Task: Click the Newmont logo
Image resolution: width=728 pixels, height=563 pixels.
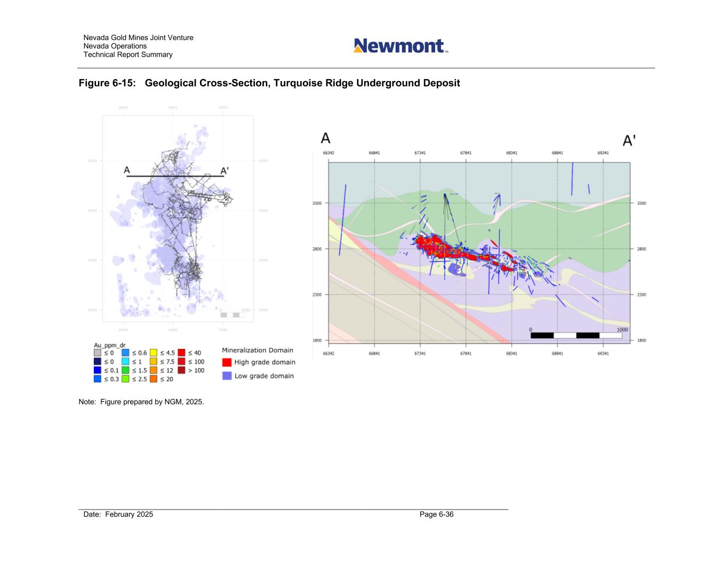Action: point(401,46)
